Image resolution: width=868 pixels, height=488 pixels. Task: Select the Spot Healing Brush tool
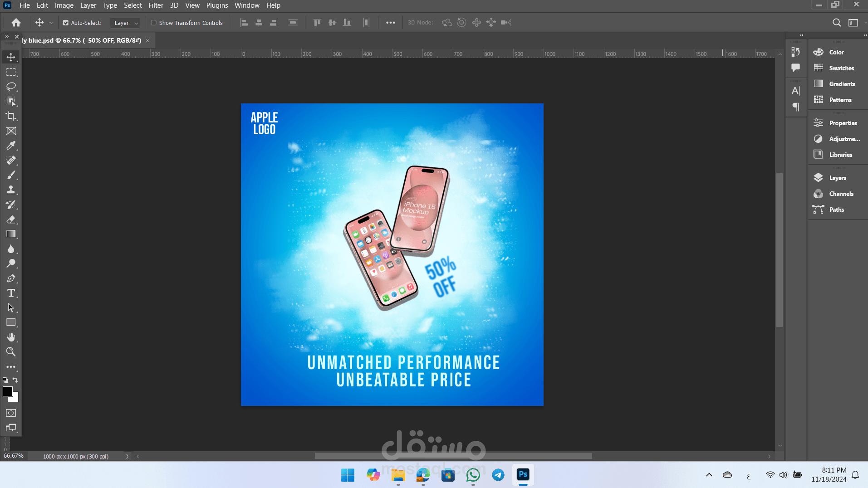pos(11,161)
